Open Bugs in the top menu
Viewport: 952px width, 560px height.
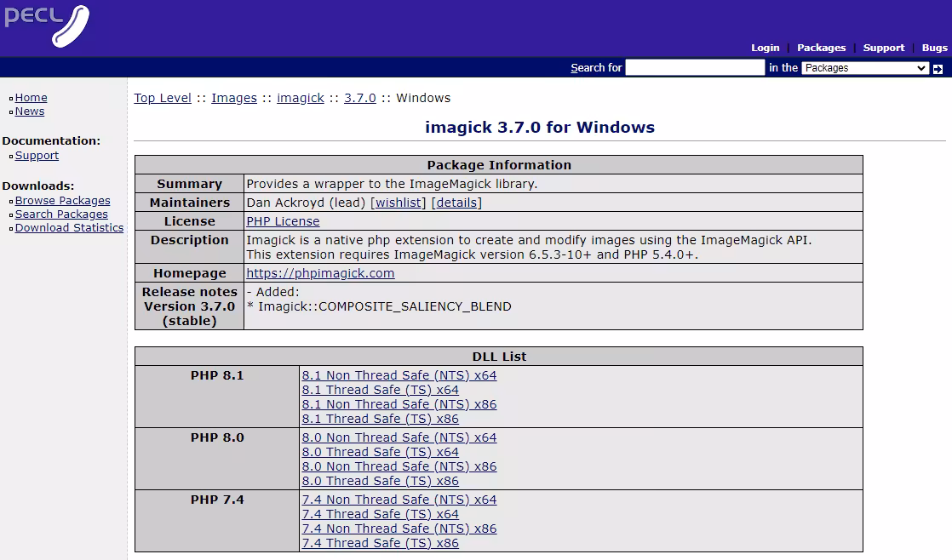coord(934,48)
